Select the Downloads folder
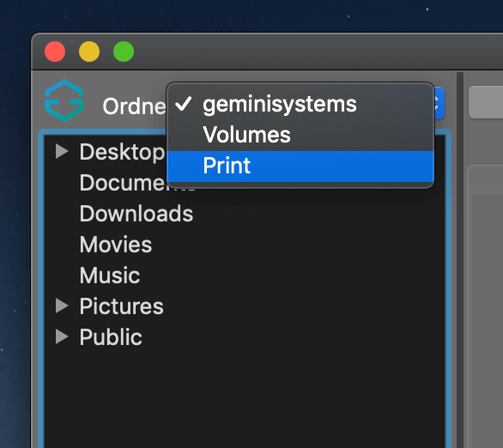 coord(136,214)
